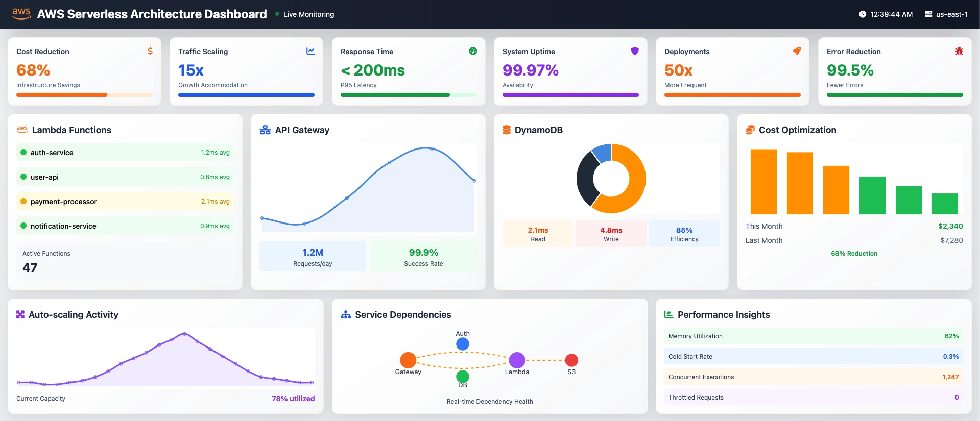Click the coins icon beside Cost Optimization
Viewport: 980px width, 421px height.
point(750,130)
